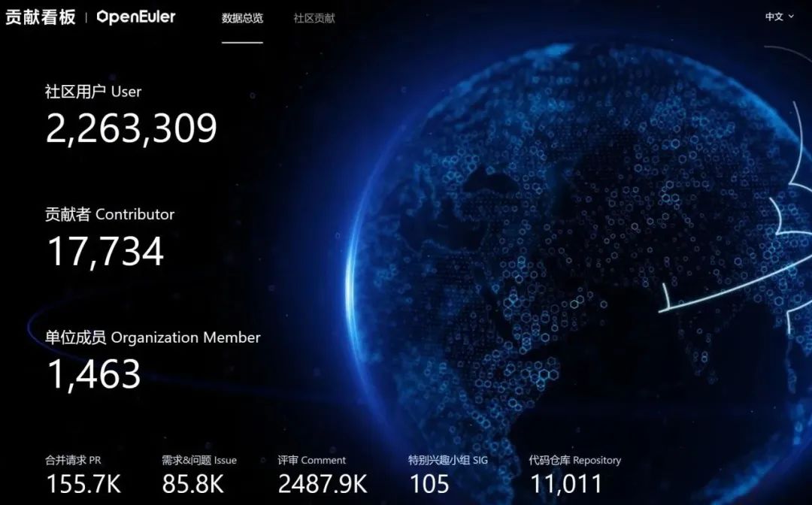Viewport: 812px width, 505px height.
Task: Click the 社区用户 User label
Action: (x=93, y=92)
